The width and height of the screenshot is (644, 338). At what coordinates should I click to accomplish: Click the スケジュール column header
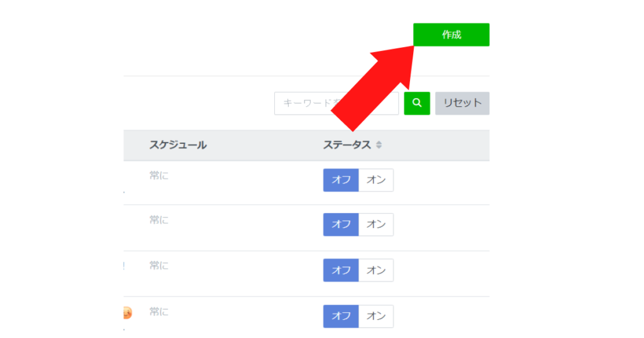click(x=178, y=144)
